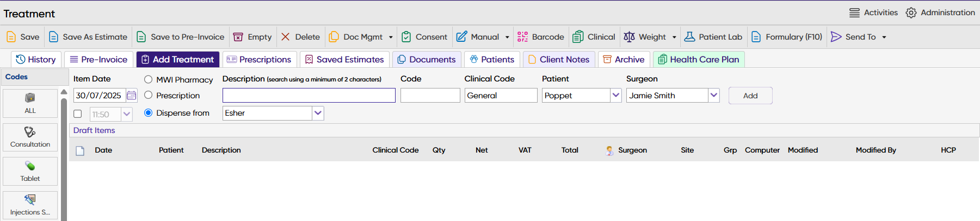Open the Clinical records icon

click(578, 37)
